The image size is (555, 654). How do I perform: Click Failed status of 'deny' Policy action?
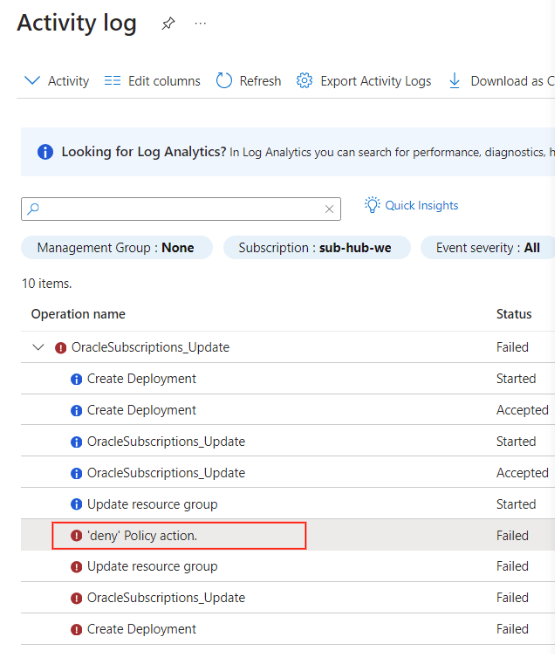click(x=512, y=536)
